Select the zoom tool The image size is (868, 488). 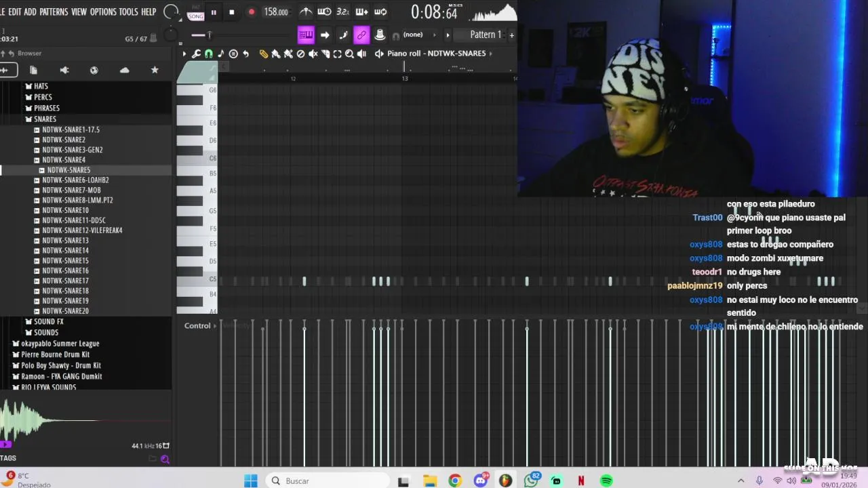coord(349,54)
